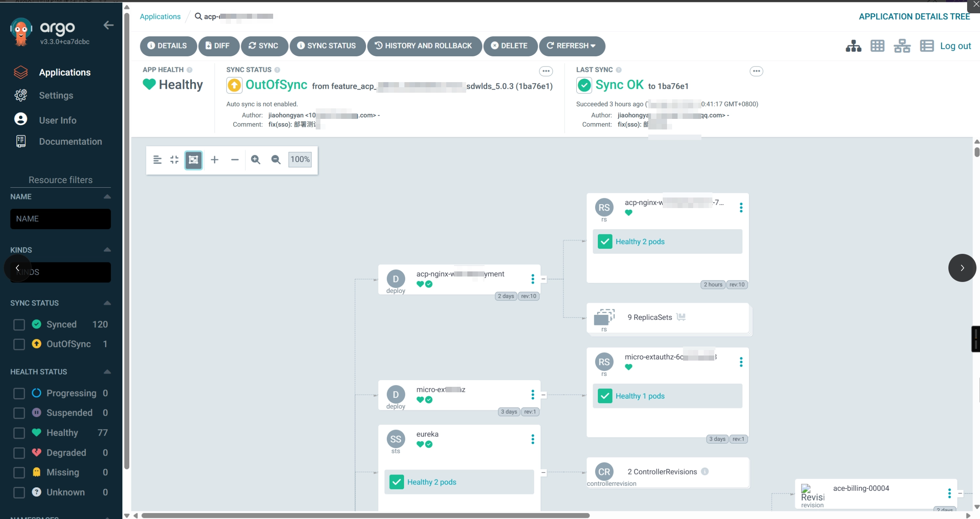
Task: Click the NAME filter input field
Action: tap(61, 219)
